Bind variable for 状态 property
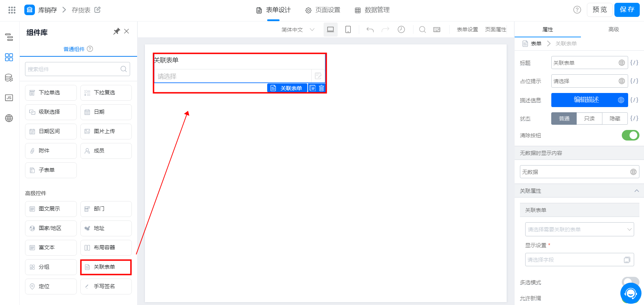Image resolution: width=644 pixels, height=305 pixels. tap(634, 118)
